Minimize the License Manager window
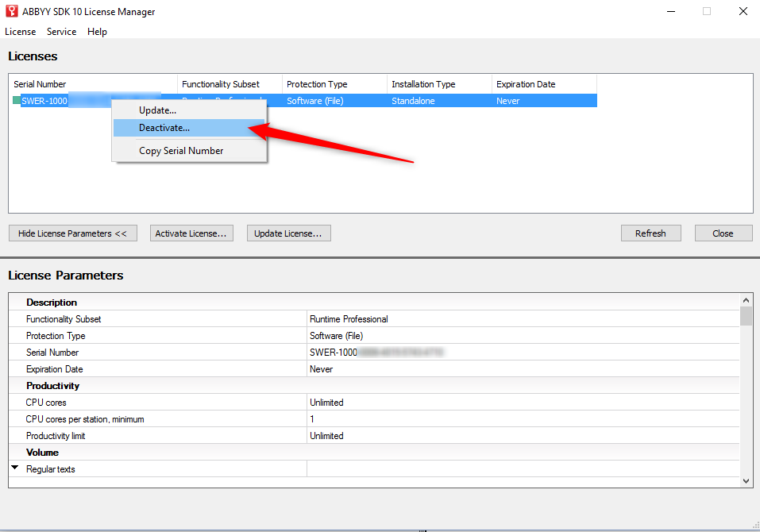760x532 pixels. click(671, 11)
